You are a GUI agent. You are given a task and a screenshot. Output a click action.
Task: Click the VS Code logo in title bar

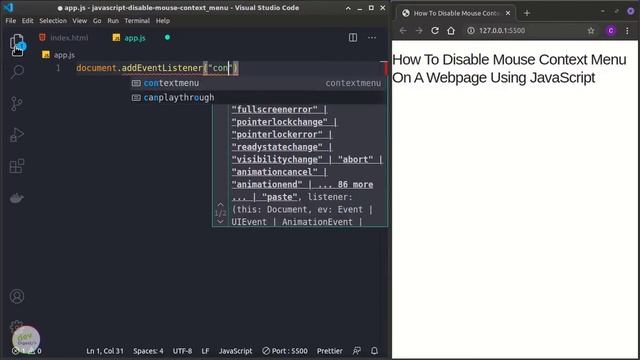click(x=9, y=7)
